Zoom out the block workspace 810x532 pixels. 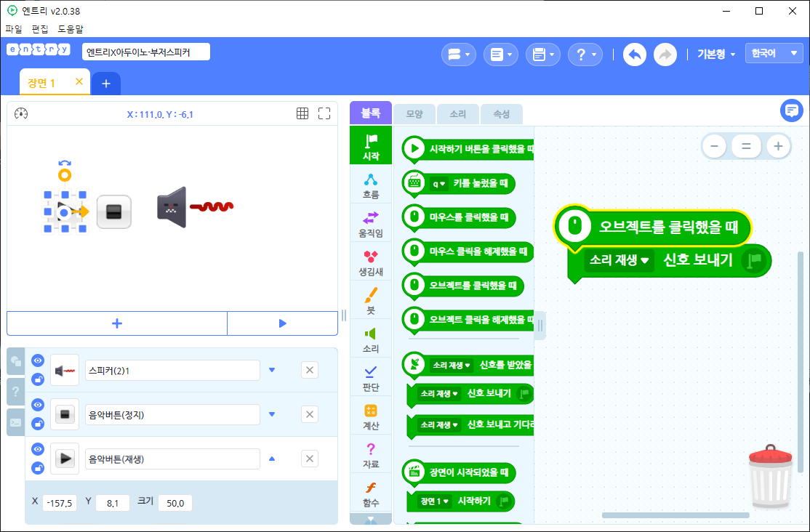(x=715, y=146)
